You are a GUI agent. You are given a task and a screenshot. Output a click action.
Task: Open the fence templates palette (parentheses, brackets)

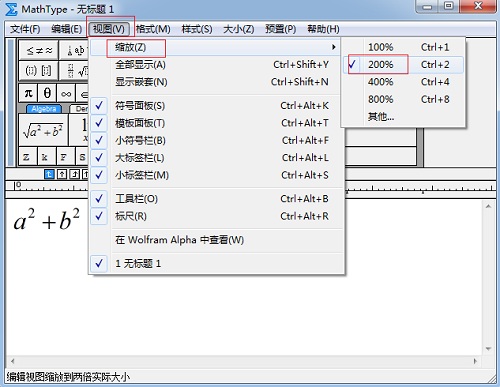tap(39, 70)
